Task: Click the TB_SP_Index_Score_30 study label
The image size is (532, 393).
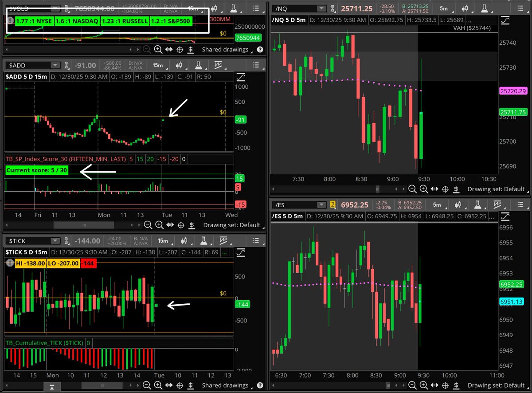Action: coord(65,159)
